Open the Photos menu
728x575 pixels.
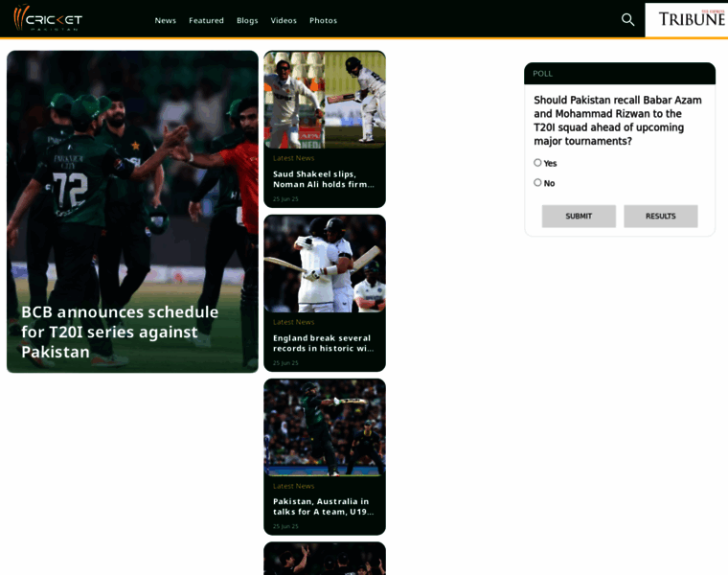(x=323, y=20)
